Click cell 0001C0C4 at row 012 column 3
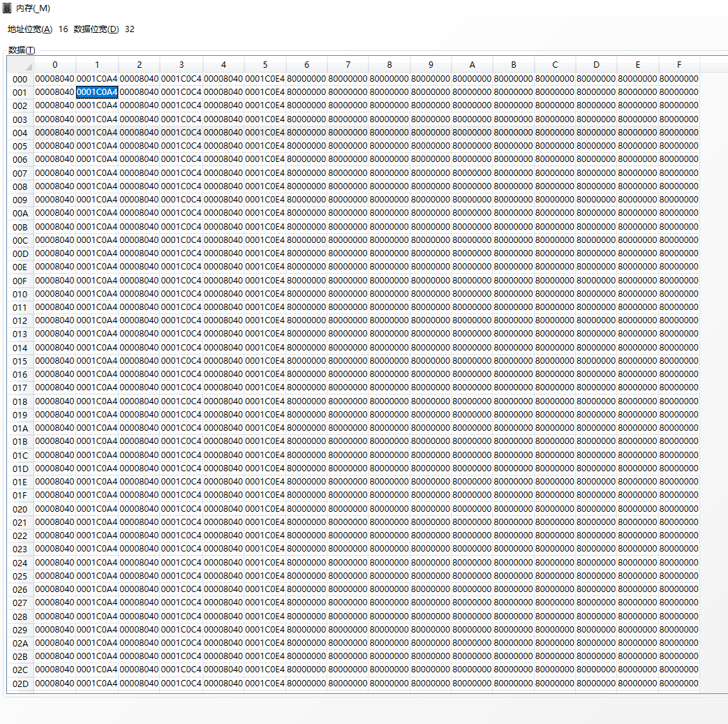Image resolution: width=728 pixels, height=724 pixels. click(181, 320)
